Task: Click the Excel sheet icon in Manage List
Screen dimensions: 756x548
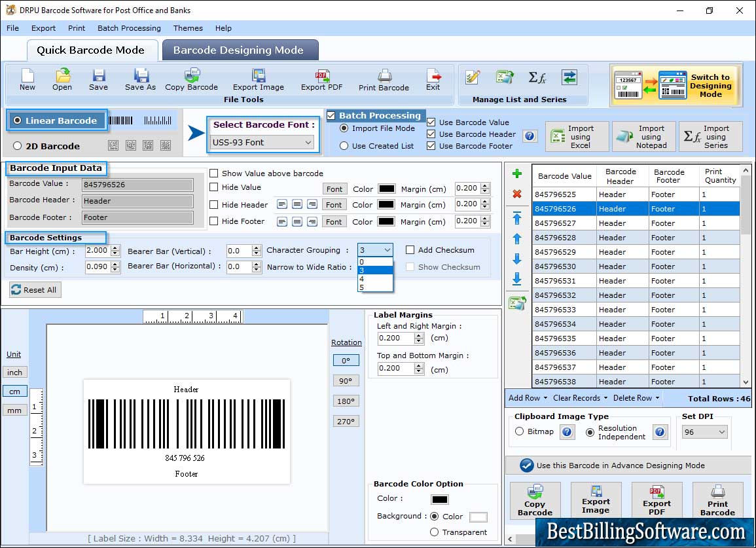Action: pyautogui.click(x=505, y=77)
